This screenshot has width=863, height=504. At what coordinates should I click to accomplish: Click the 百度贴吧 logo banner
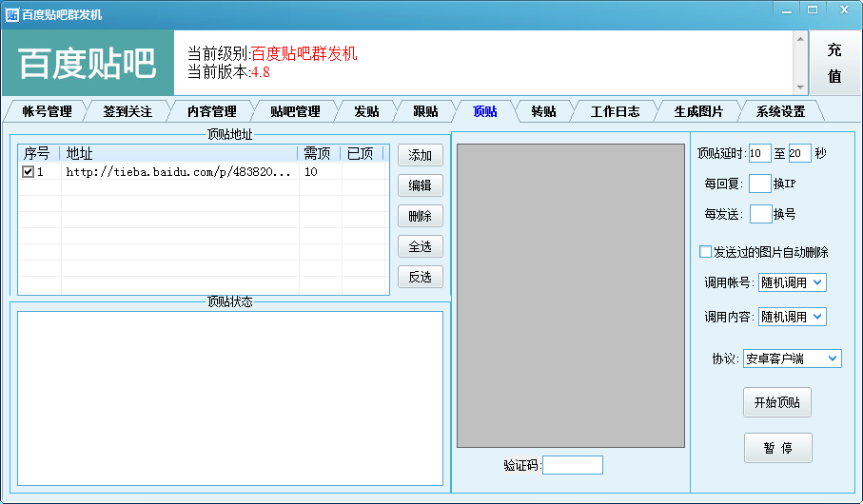pyautogui.click(x=88, y=63)
